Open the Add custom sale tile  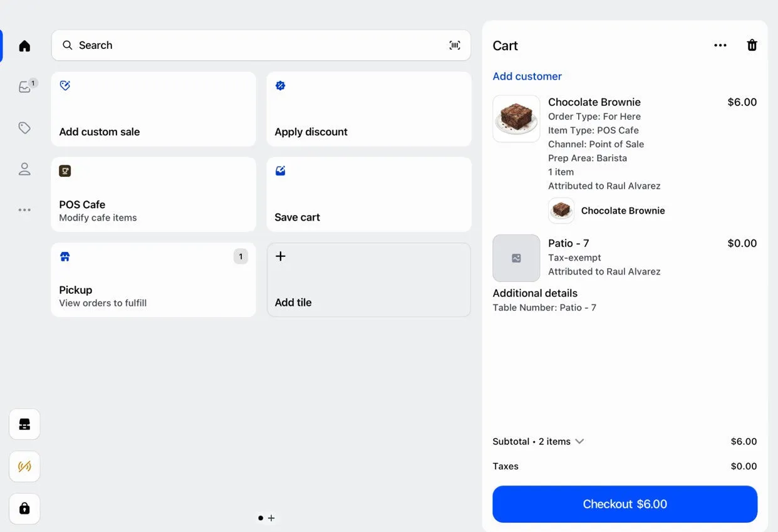[153, 109]
